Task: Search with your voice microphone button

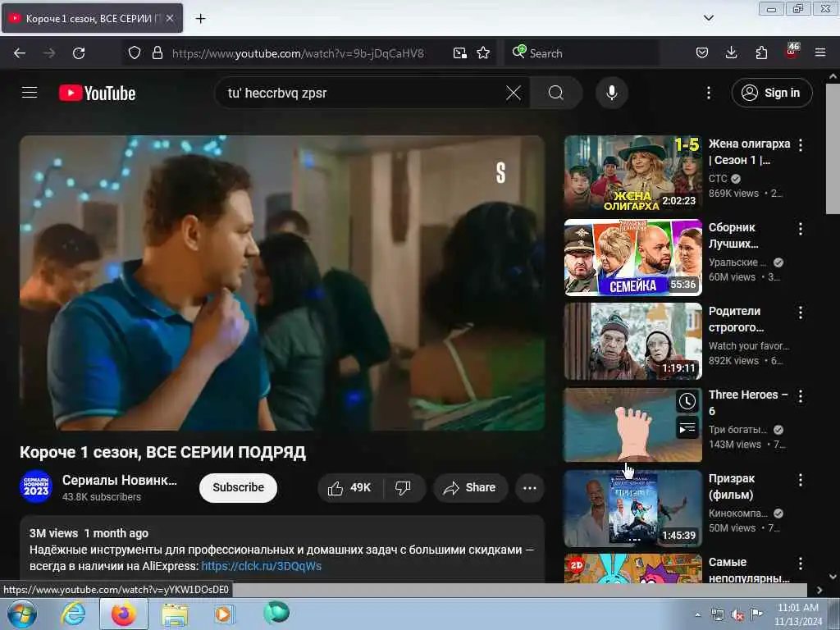Action: (x=612, y=94)
